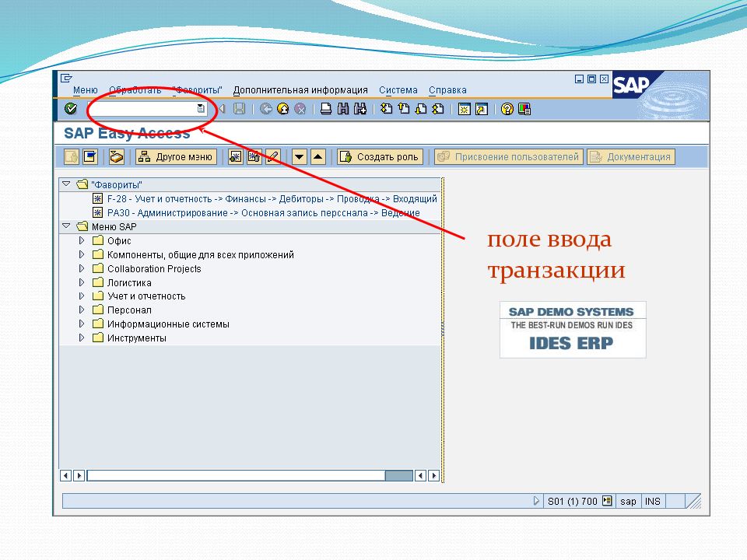Click the Customize Local Layout icon
Screen dimensions: 747x560
524,109
